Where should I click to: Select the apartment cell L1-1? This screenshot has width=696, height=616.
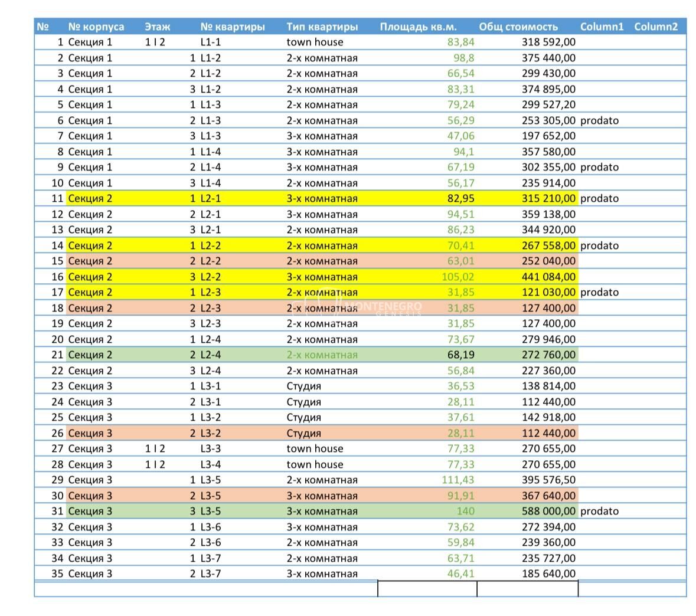pyautogui.click(x=210, y=42)
